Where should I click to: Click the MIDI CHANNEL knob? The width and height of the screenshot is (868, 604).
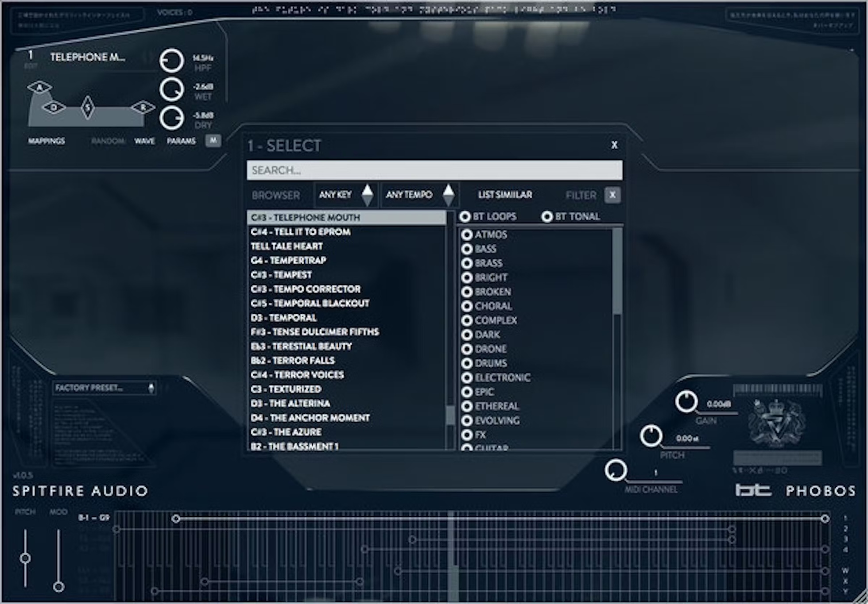[616, 470]
